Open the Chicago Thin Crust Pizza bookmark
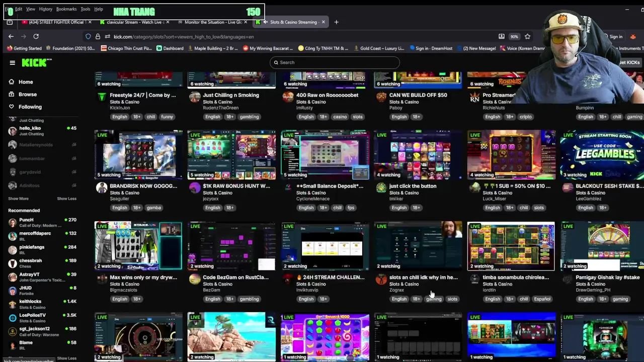This screenshot has width=644, height=362. point(126,48)
